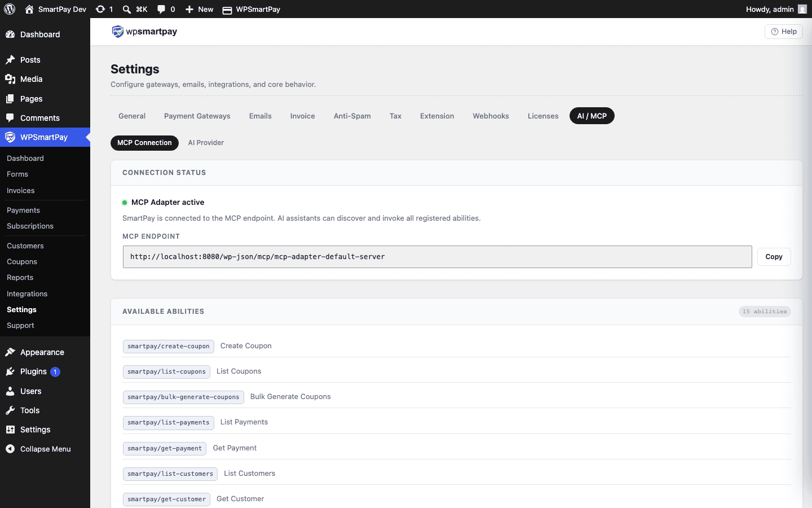This screenshot has height=508, width=812.
Task: Open WPSmartPay Dashboard submenu link
Action: (x=25, y=159)
